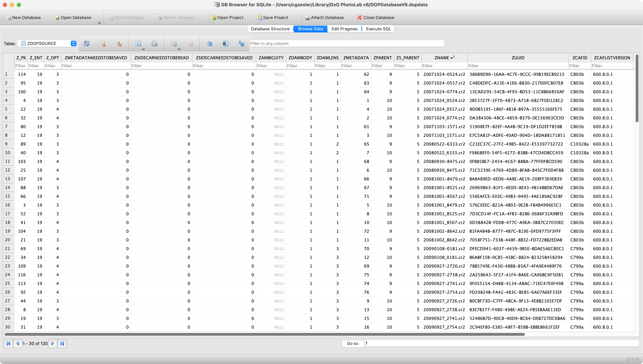Viewport: 643px width, 364px height.
Task: Open the table font format icon
Action: coord(209,44)
